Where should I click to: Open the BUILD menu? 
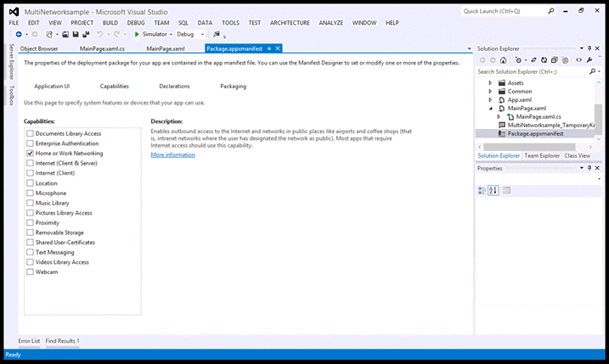coord(110,23)
